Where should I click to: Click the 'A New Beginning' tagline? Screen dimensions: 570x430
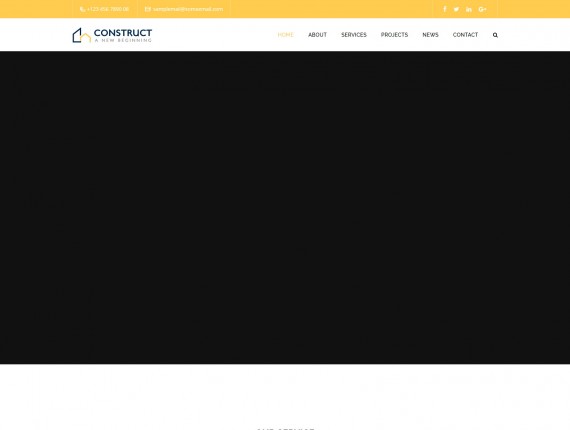(123, 40)
